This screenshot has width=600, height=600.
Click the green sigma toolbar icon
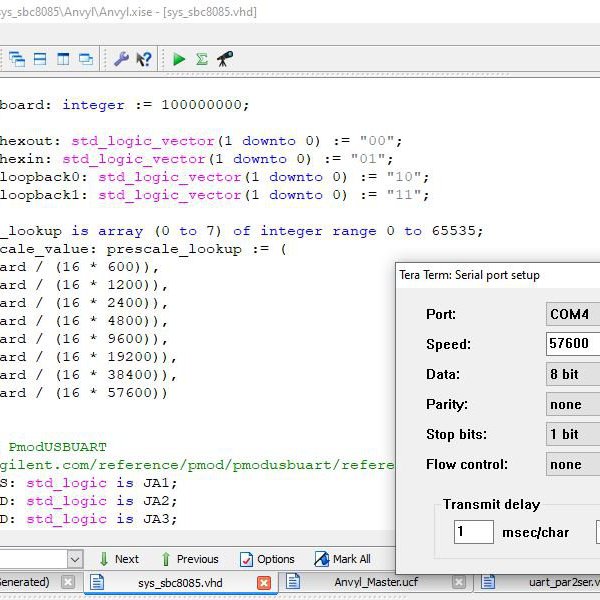click(x=202, y=59)
